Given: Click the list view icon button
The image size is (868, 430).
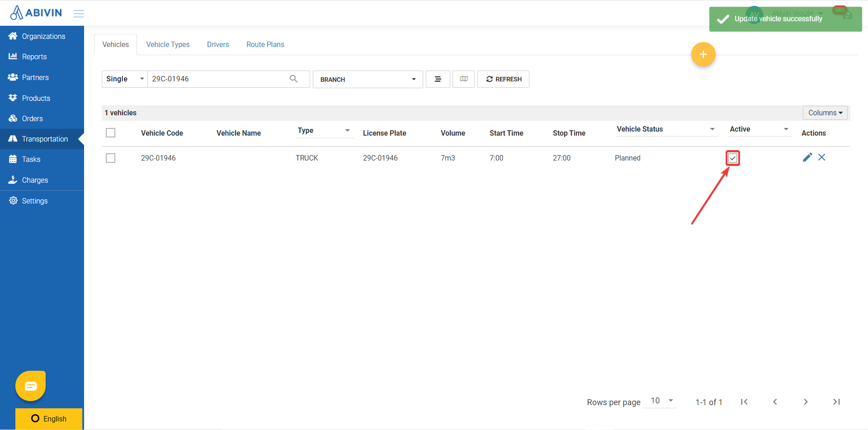Looking at the screenshot, I should pyautogui.click(x=438, y=79).
